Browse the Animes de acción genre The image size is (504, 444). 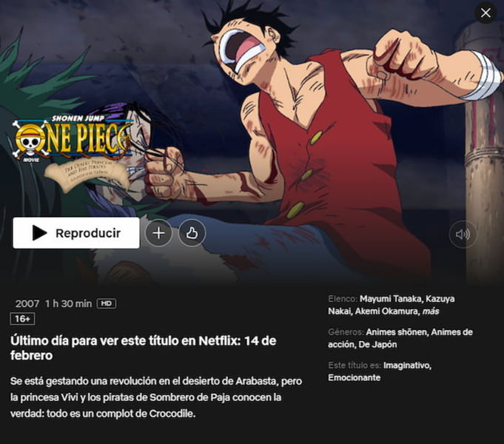400,338
